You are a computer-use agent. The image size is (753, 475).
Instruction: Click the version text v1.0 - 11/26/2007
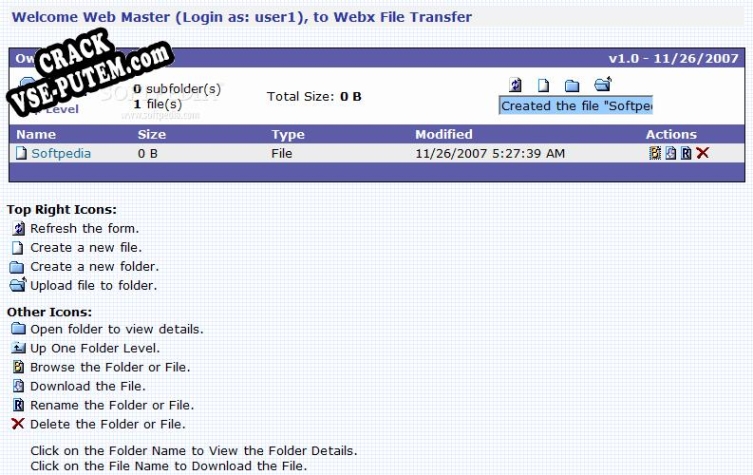tap(673, 59)
